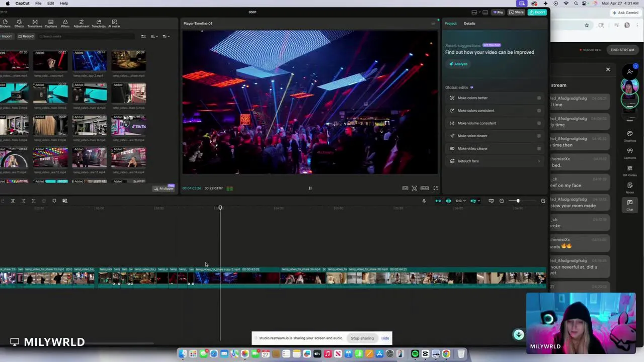Click the timeline marker shield icon
This screenshot has height=362, width=644.
point(54,201)
